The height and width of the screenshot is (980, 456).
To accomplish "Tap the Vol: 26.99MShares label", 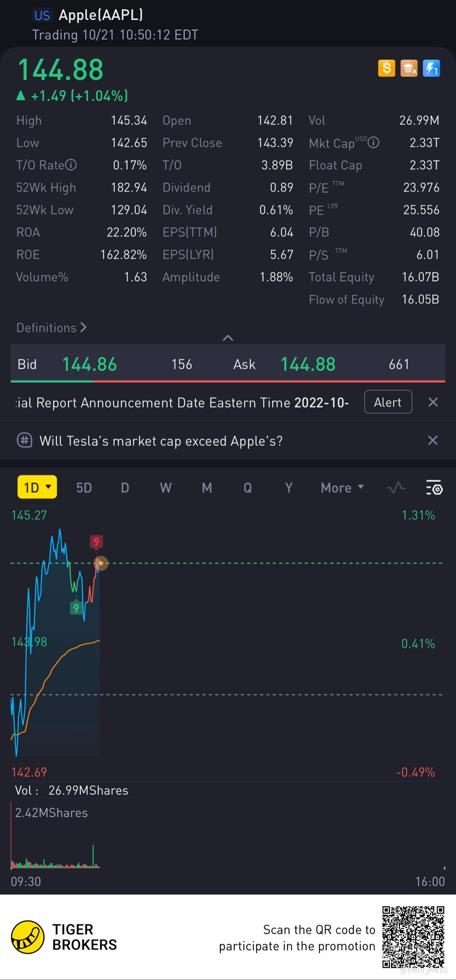I will [x=71, y=790].
